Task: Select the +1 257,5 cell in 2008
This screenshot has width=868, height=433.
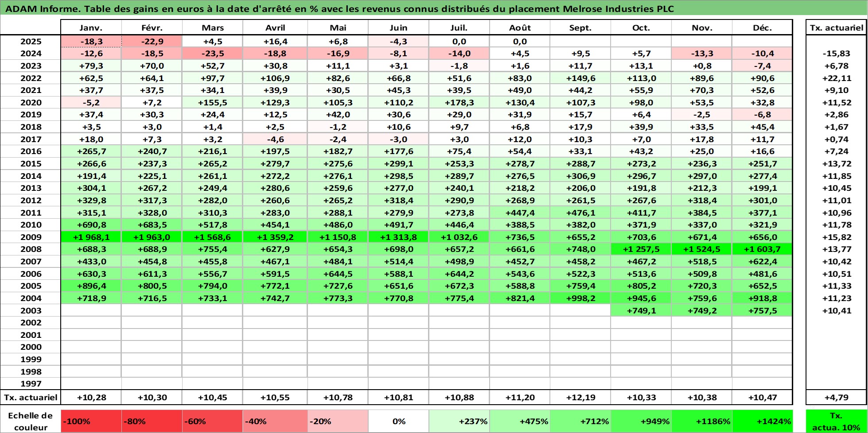Action: tap(641, 249)
